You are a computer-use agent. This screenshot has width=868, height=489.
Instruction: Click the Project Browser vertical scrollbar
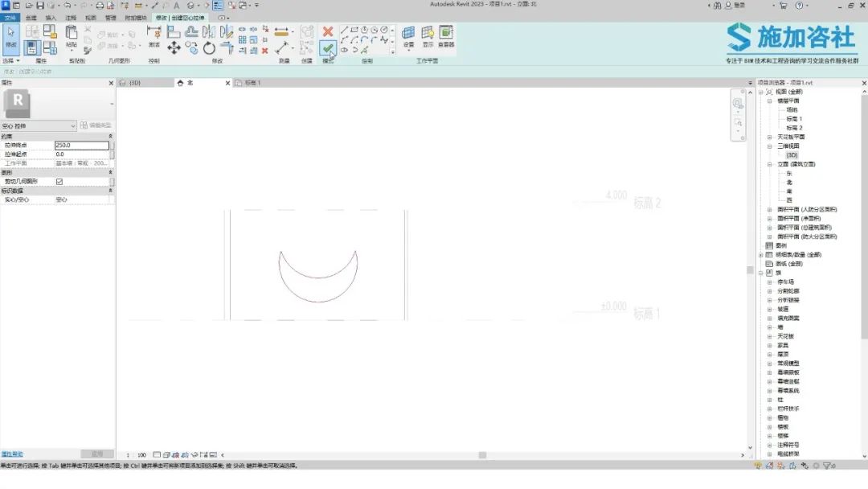coord(864,216)
